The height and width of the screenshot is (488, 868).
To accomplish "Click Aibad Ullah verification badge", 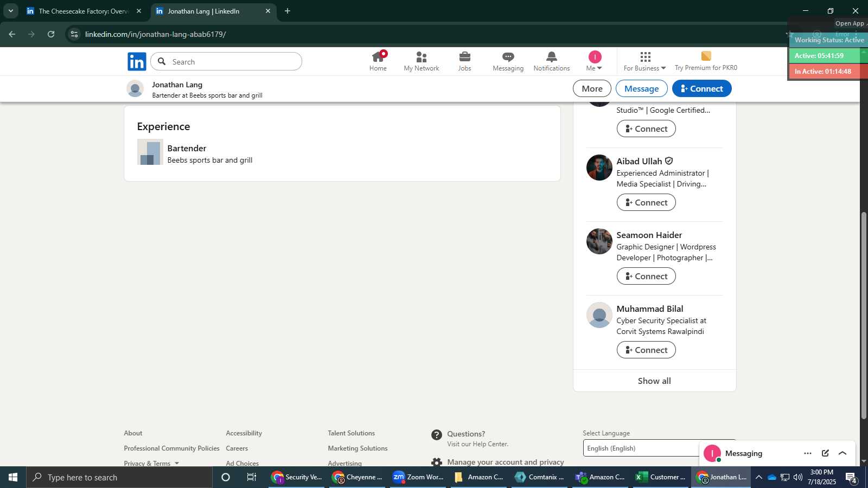I will point(669,161).
